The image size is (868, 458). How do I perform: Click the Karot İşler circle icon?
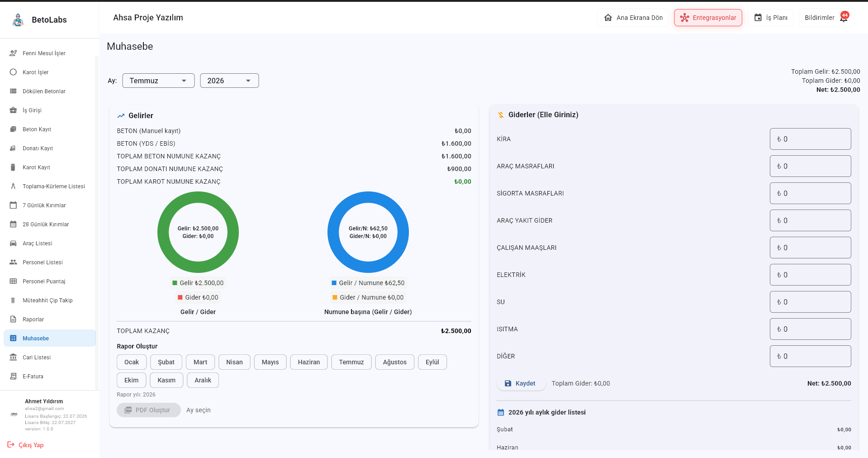click(x=13, y=72)
